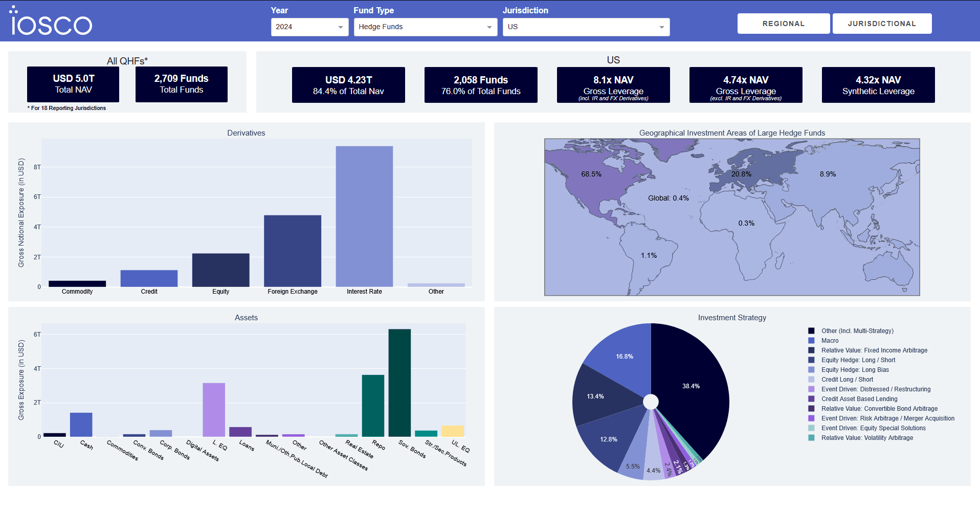Click Europe 20.8% on the map
The height and width of the screenshot is (509, 980).
click(x=741, y=174)
